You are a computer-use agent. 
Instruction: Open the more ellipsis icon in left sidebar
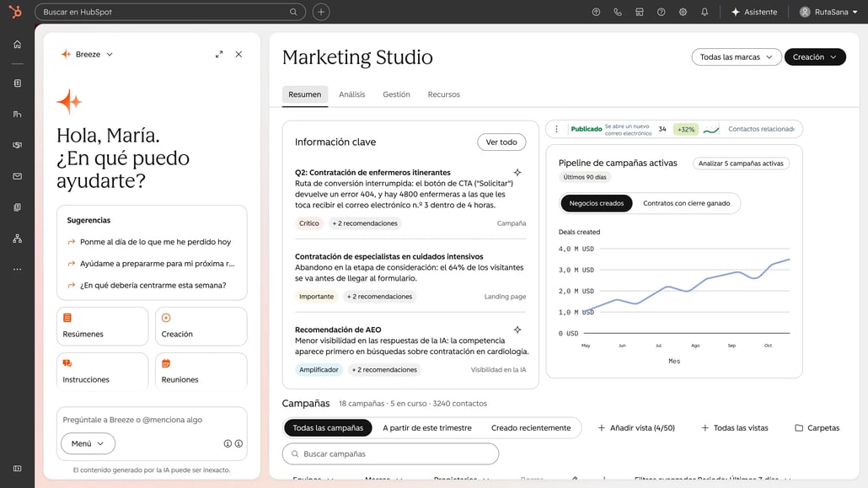pos(17,269)
